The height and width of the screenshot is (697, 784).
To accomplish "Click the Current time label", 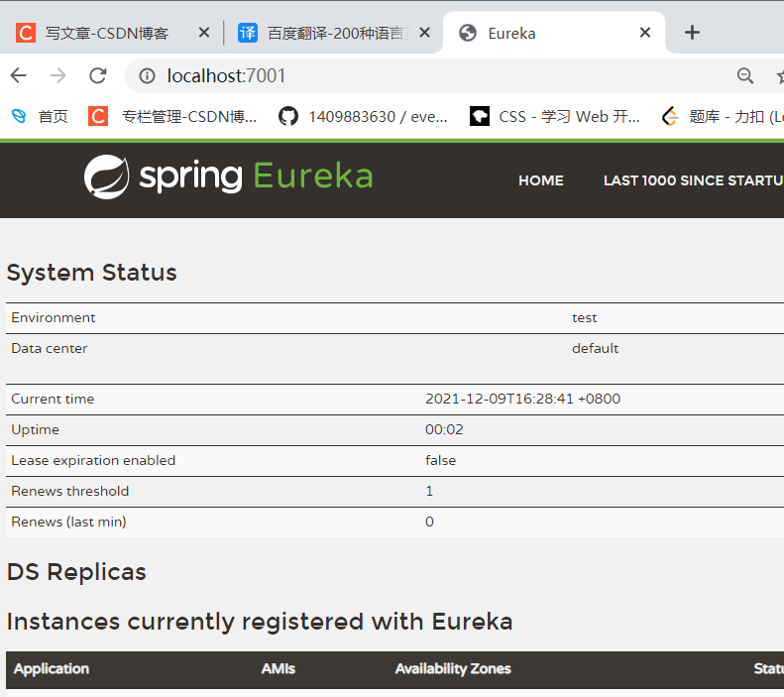I will [x=53, y=399].
